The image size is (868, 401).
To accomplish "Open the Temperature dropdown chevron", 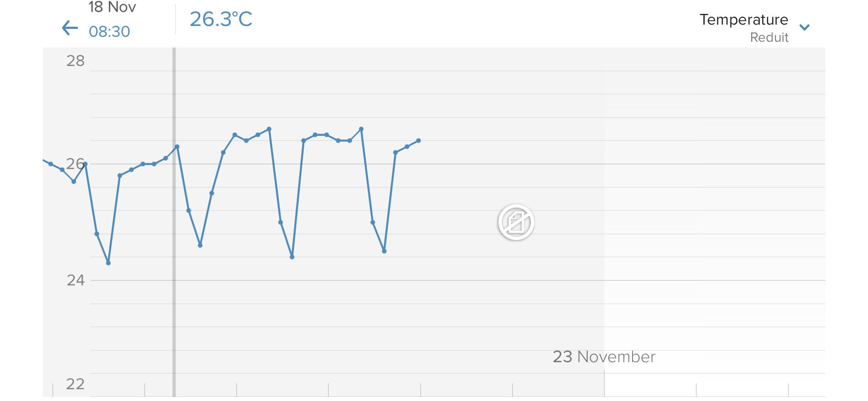I will click(804, 27).
